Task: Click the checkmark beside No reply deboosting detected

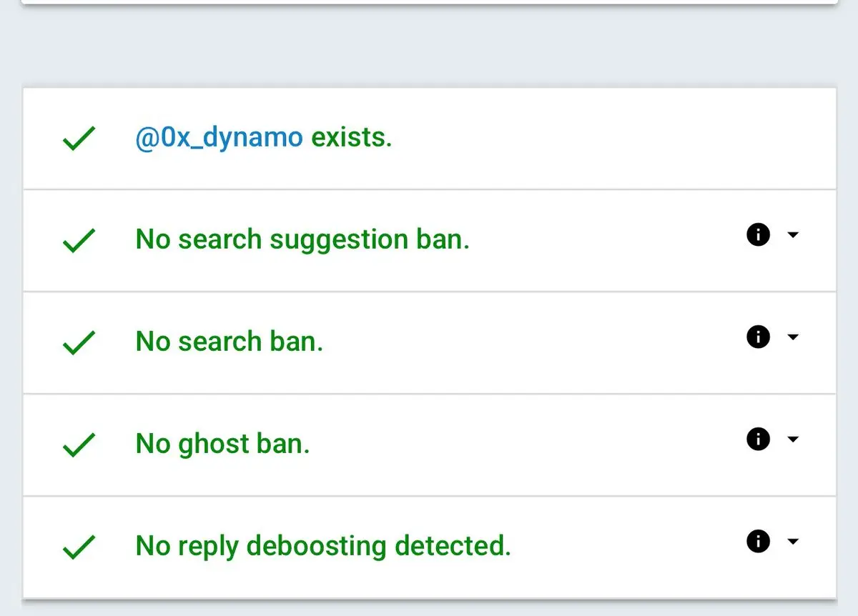Action: (x=79, y=547)
